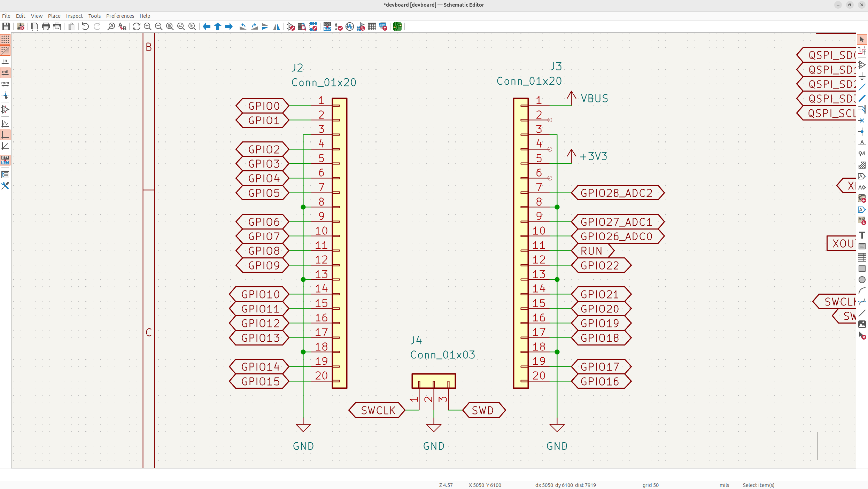868x489 pixels.
Task: Open the PCB editor from toolbar
Action: [397, 26]
